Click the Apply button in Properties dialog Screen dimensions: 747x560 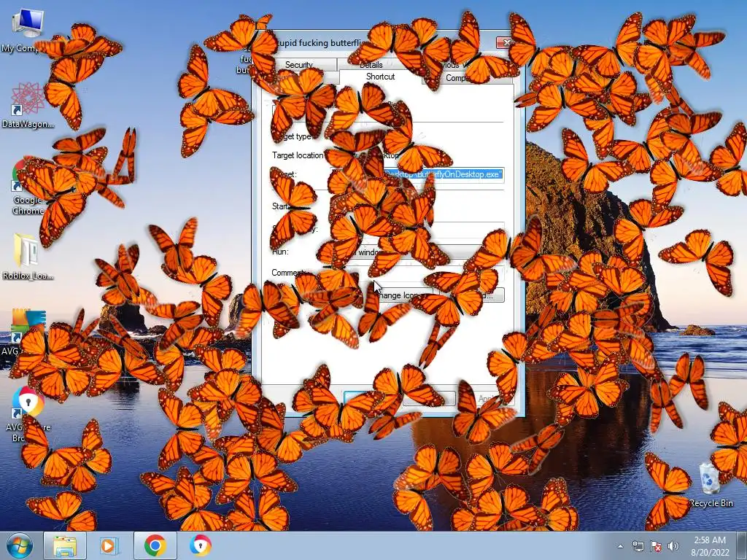click(x=486, y=399)
